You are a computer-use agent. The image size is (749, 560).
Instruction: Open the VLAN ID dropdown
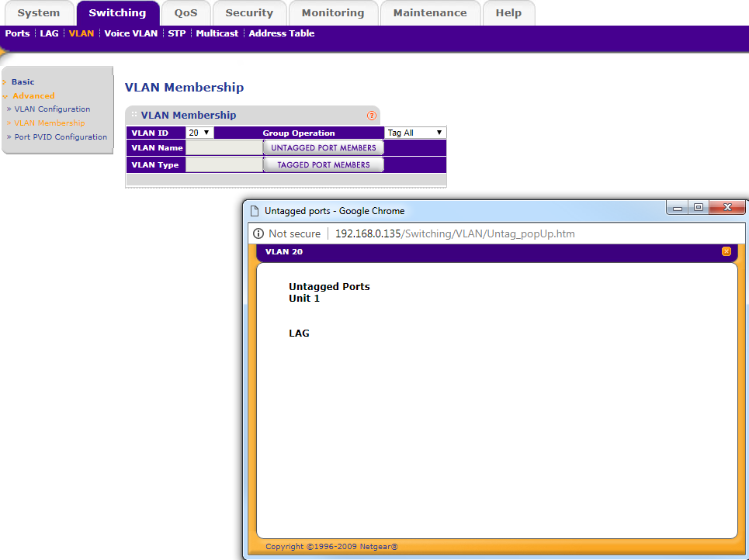(199, 133)
